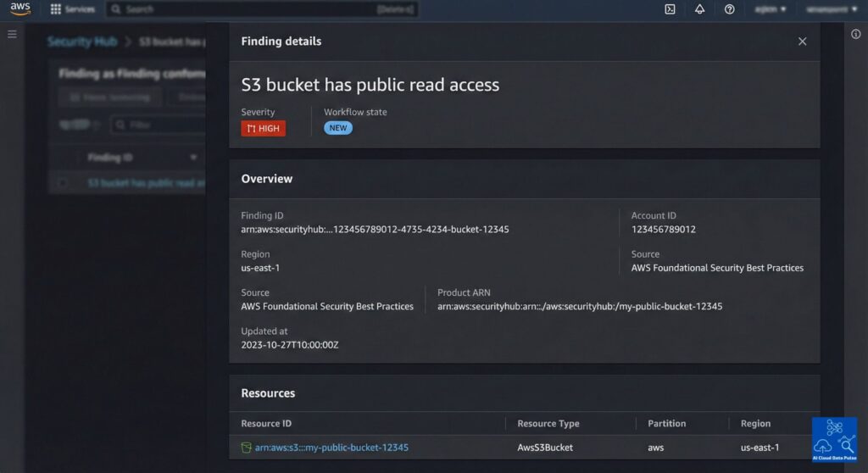Open the account name dropdown

(832, 9)
